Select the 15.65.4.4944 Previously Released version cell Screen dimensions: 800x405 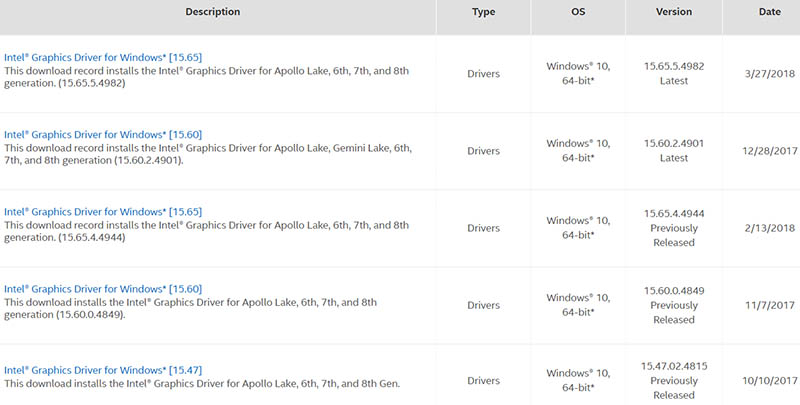[x=673, y=228]
